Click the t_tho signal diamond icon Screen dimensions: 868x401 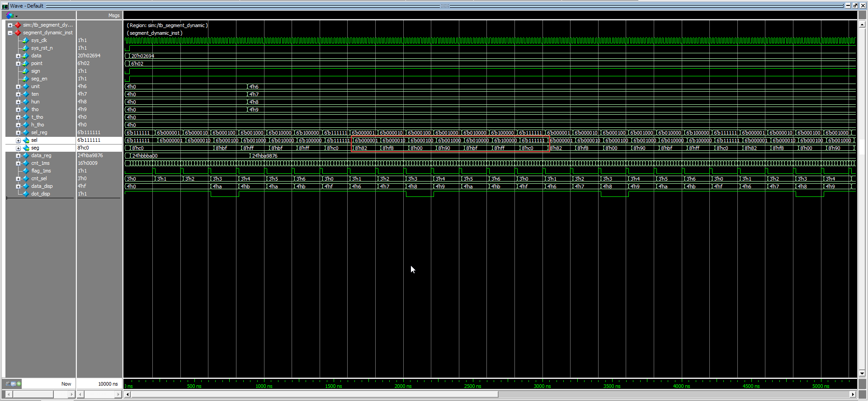coord(26,117)
